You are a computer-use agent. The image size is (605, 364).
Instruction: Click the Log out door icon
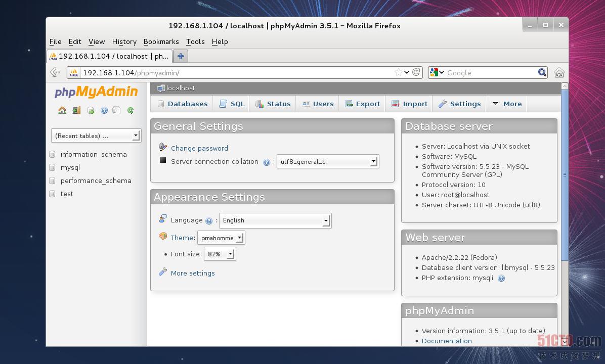click(x=76, y=111)
